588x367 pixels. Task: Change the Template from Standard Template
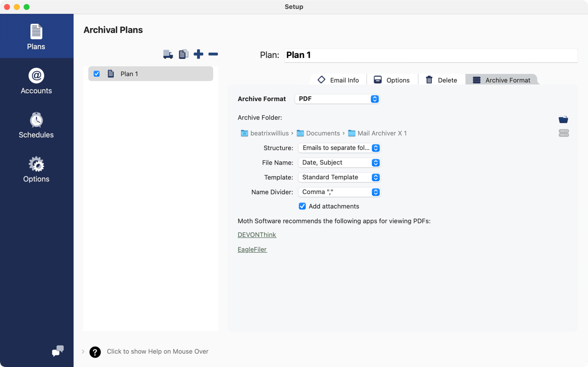coord(339,177)
